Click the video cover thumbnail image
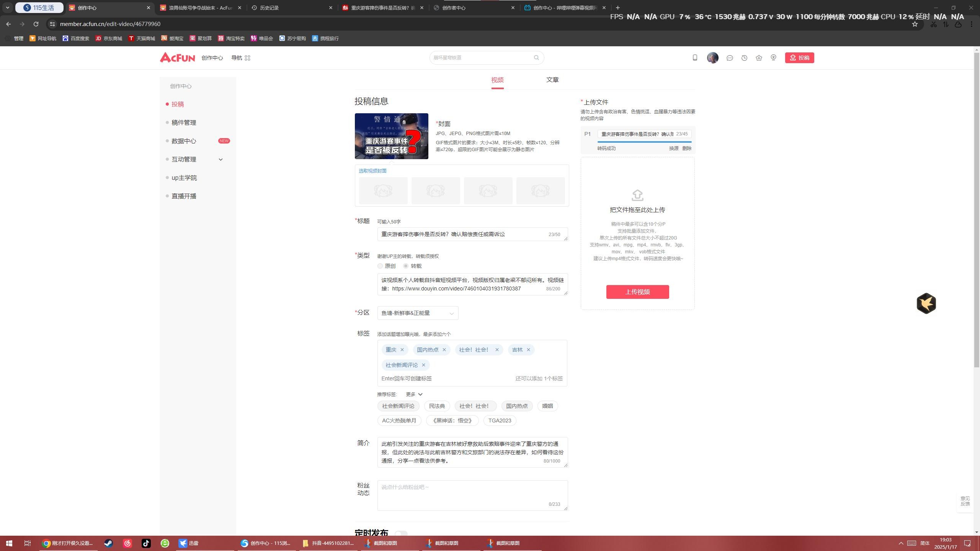Screen dimensions: 980x551 (x=391, y=136)
